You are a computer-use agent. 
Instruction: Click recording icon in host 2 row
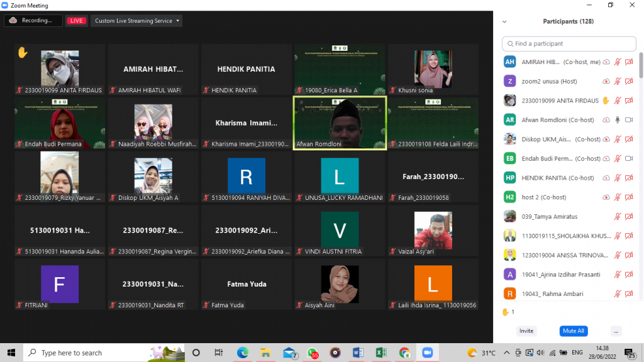[x=606, y=197]
